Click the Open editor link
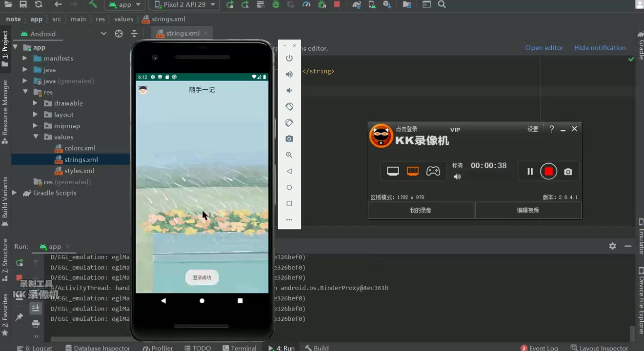The image size is (644, 351). pyautogui.click(x=544, y=48)
